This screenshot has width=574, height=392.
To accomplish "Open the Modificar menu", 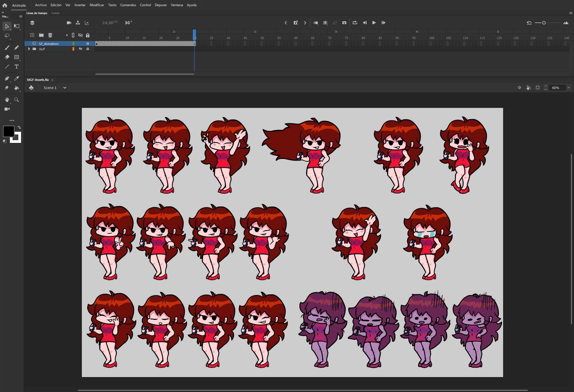I will tap(97, 5).
